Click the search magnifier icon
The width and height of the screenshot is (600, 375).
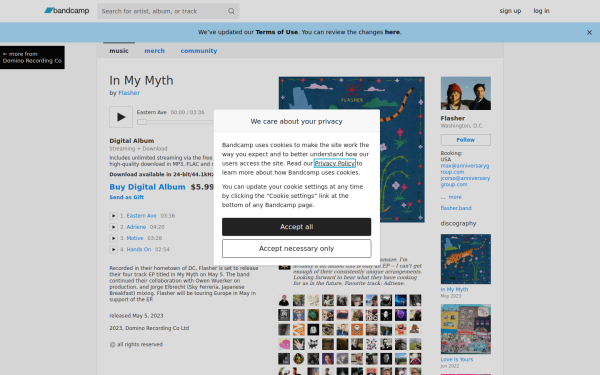click(231, 11)
